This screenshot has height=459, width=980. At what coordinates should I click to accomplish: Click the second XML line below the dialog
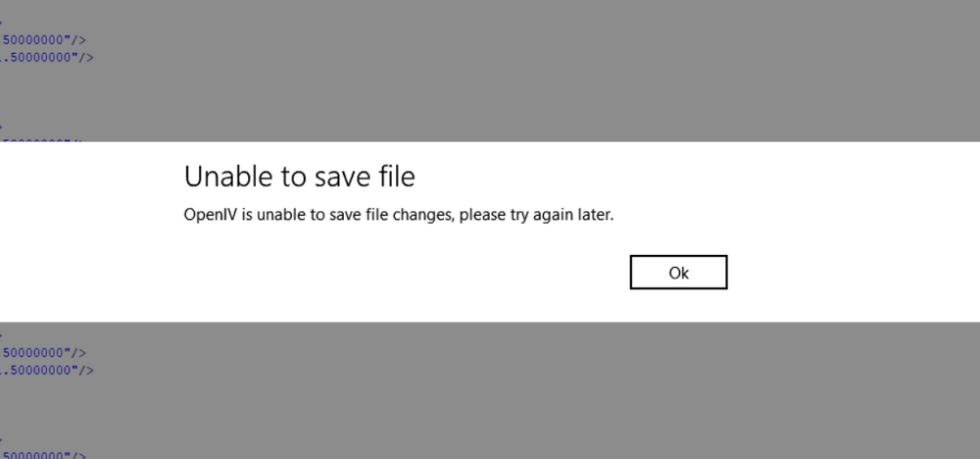tap(49, 370)
